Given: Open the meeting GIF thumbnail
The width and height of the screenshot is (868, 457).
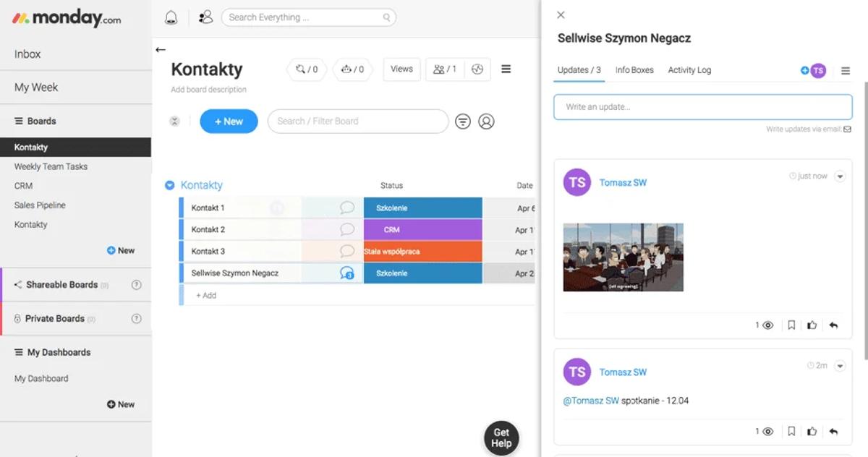Looking at the screenshot, I should tap(624, 257).
